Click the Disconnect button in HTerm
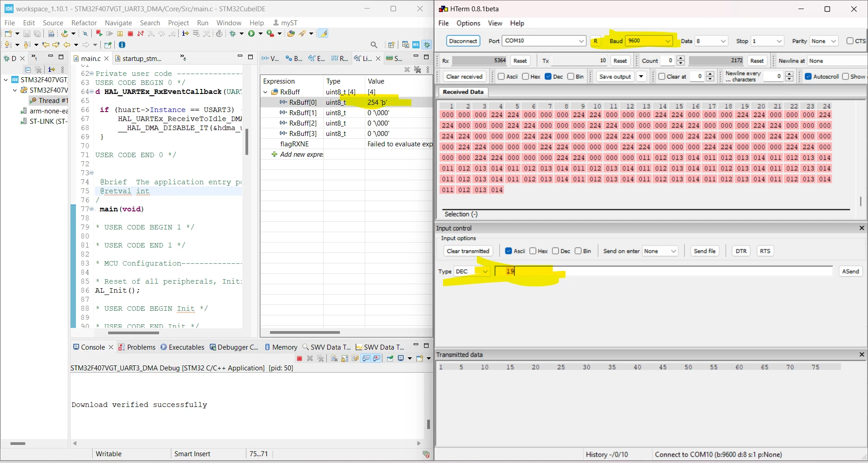868x463 pixels. click(x=463, y=41)
